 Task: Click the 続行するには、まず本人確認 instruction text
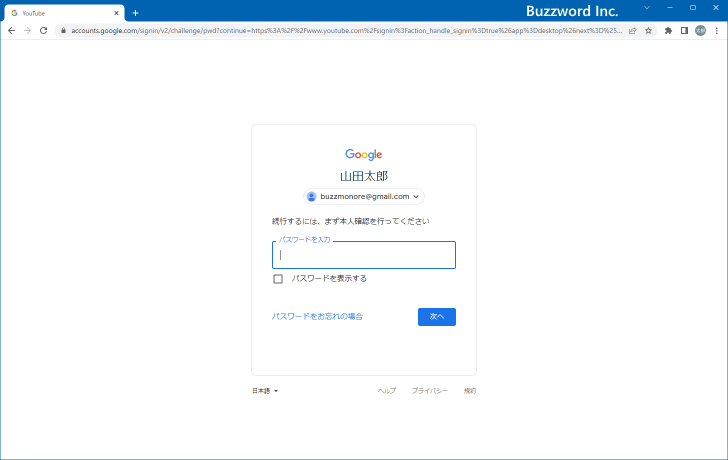351,221
